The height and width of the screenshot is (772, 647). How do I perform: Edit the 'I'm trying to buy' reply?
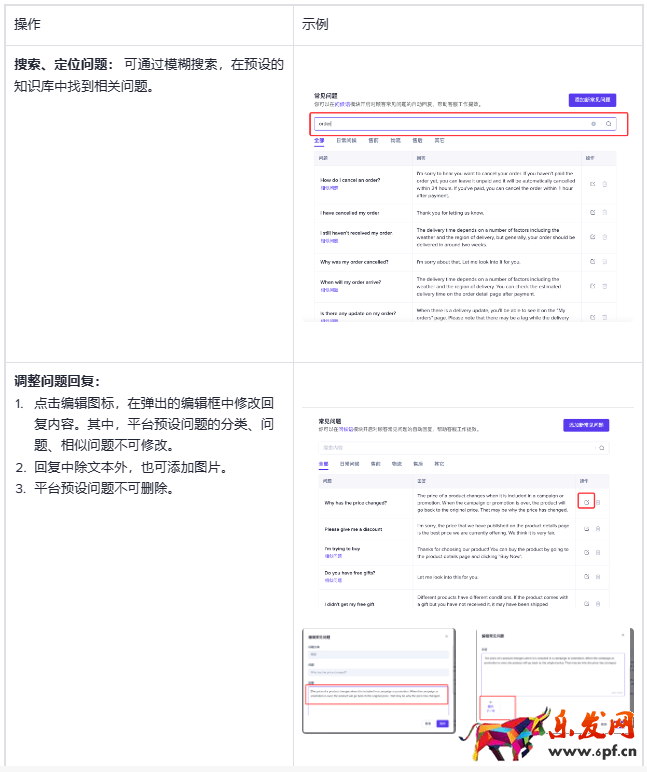tap(586, 552)
